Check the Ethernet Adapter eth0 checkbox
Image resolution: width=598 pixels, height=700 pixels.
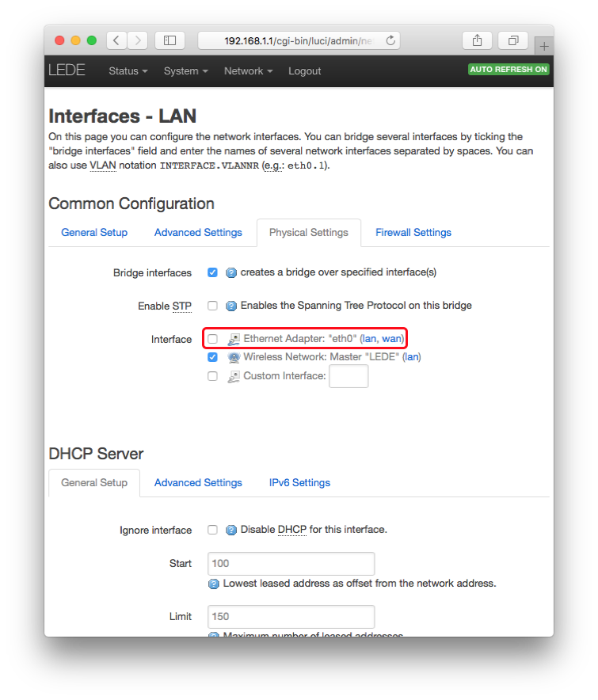[x=212, y=339]
